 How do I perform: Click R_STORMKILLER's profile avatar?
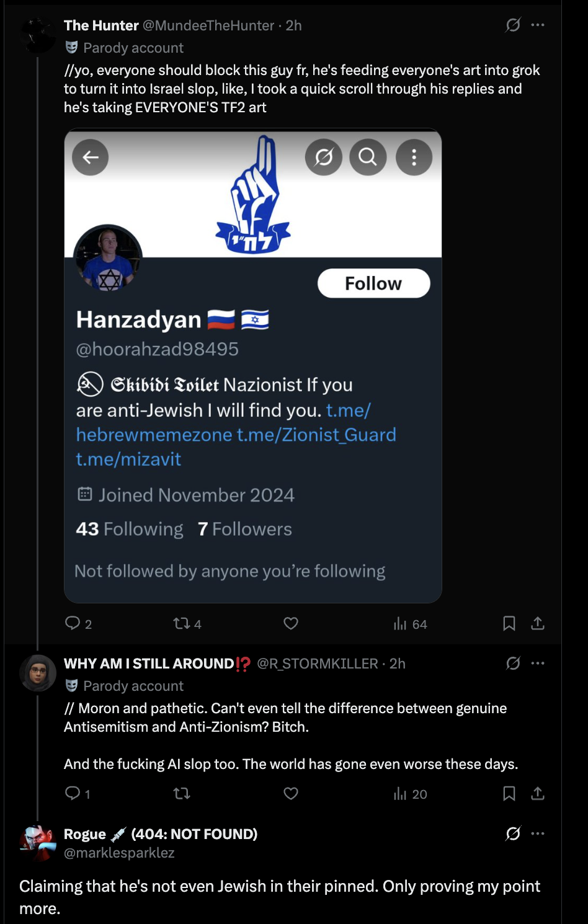[x=38, y=673]
